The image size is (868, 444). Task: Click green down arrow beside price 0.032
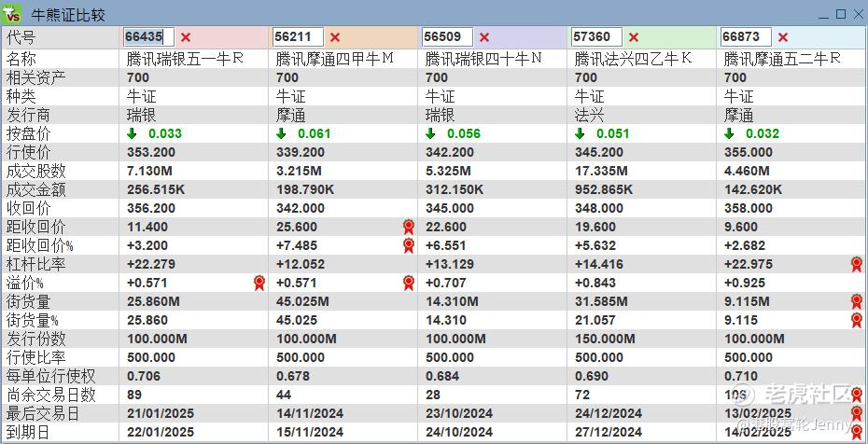[x=729, y=133]
